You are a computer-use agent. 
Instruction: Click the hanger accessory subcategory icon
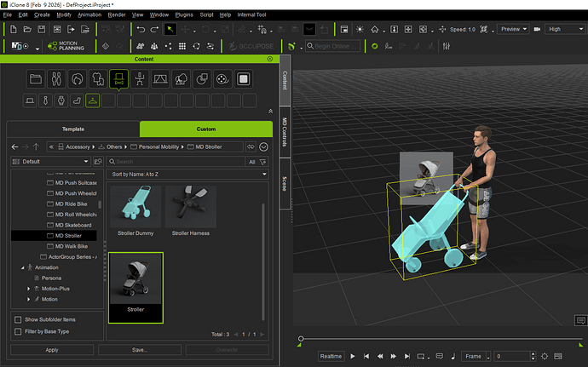[x=92, y=100]
